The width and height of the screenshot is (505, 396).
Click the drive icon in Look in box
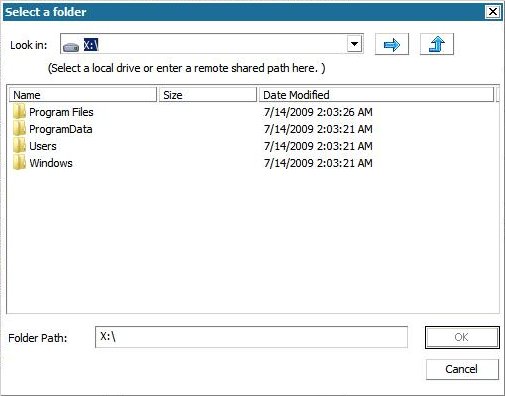(71, 47)
